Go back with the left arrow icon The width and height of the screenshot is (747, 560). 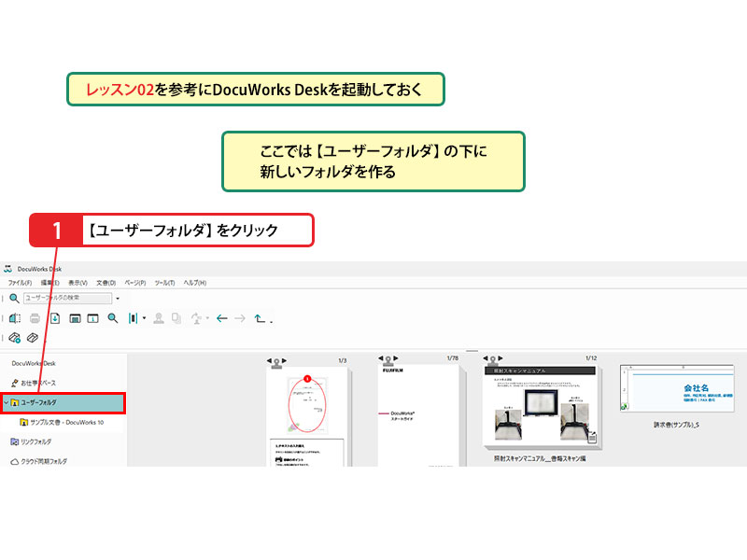(x=222, y=318)
